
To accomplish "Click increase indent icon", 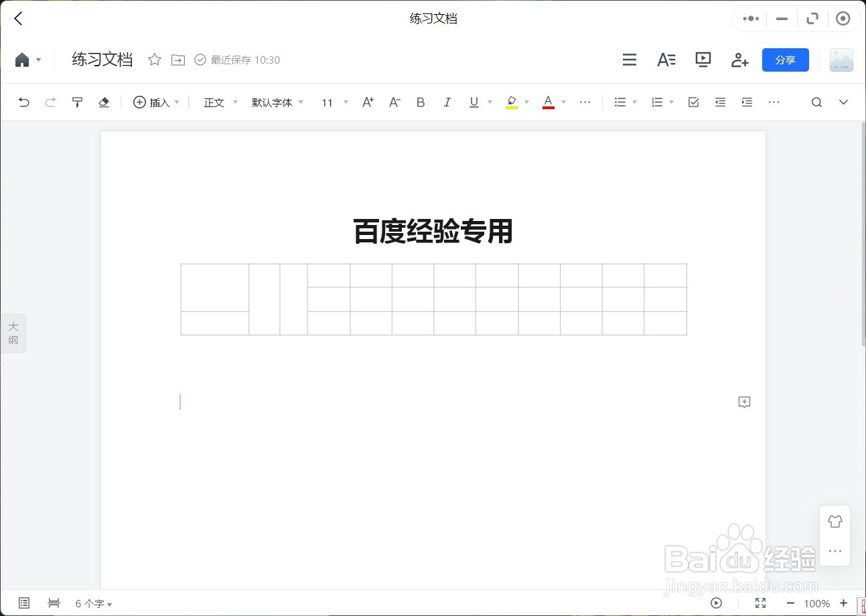I will [747, 102].
